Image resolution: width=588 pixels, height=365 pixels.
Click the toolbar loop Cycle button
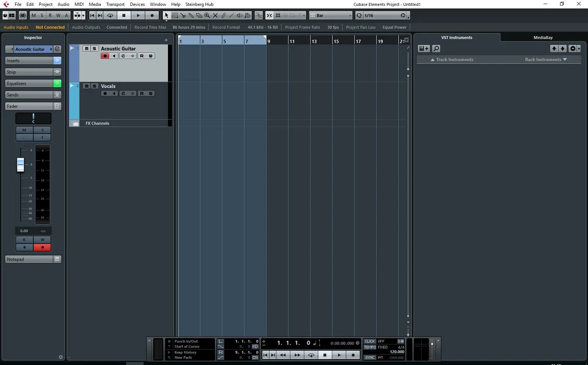pos(110,15)
